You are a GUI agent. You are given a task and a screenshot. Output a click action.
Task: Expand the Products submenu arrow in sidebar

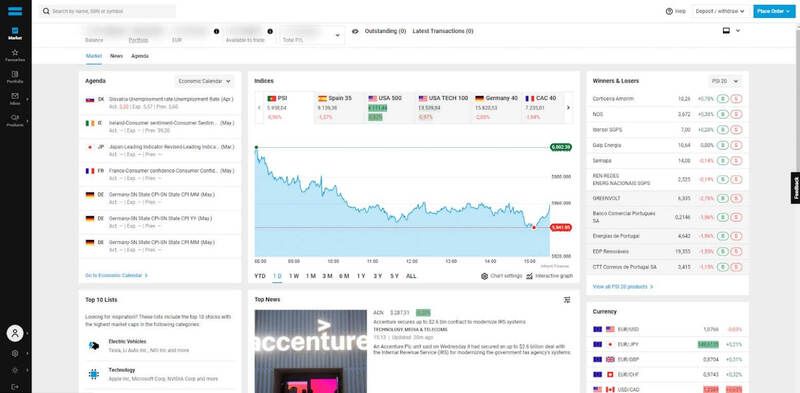(x=28, y=120)
